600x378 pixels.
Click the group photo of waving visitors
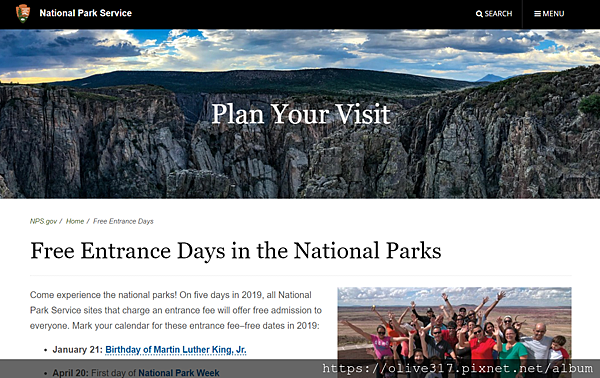[454, 332]
